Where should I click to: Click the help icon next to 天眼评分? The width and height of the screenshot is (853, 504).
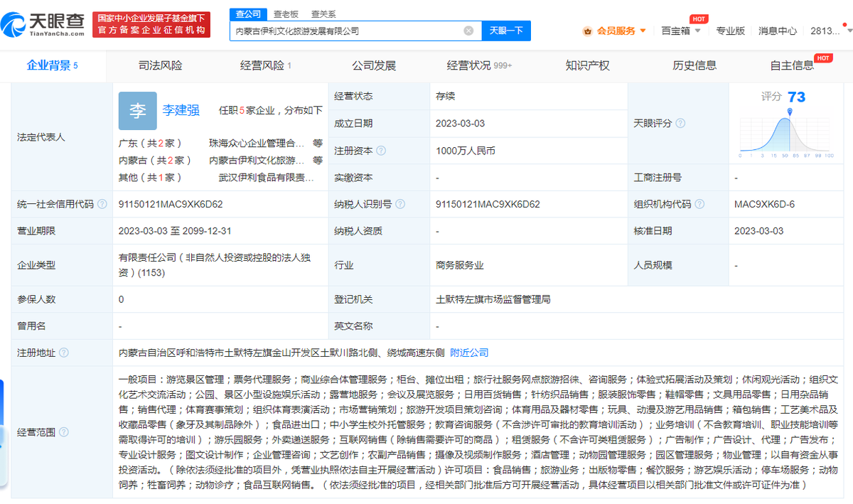(x=682, y=123)
